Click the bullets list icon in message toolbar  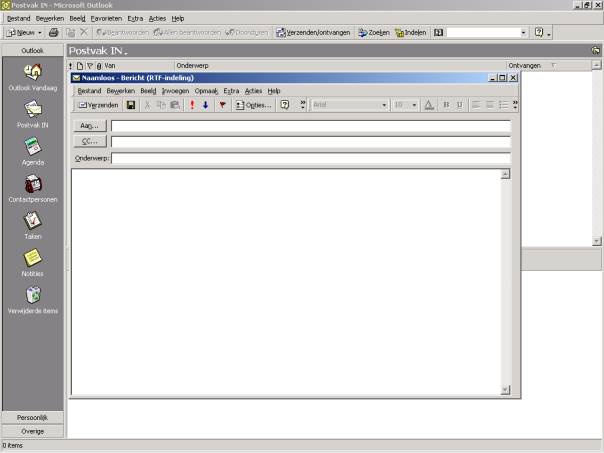click(x=503, y=105)
